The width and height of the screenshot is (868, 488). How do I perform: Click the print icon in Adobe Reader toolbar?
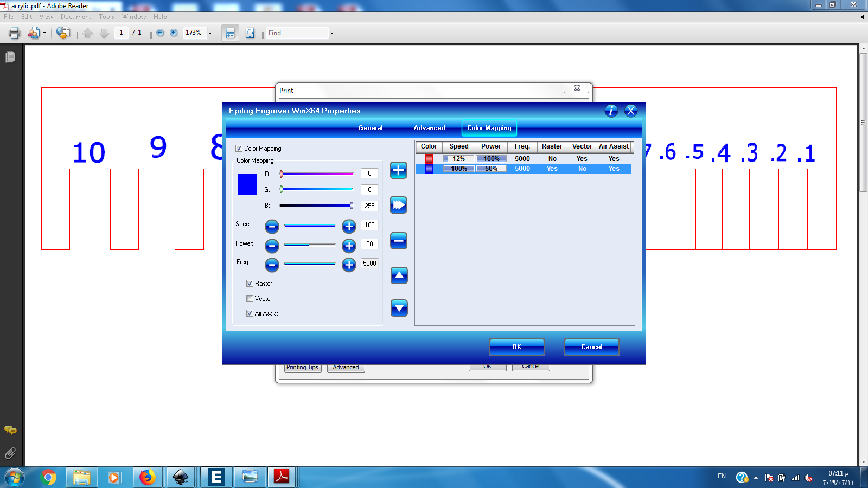(15, 33)
